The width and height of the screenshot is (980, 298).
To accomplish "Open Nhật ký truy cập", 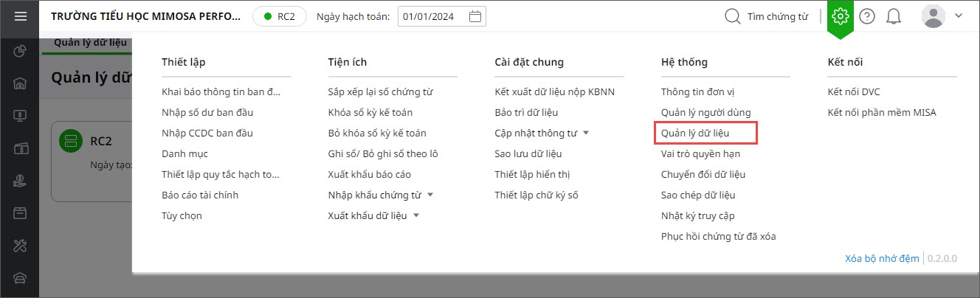I will pos(698,216).
